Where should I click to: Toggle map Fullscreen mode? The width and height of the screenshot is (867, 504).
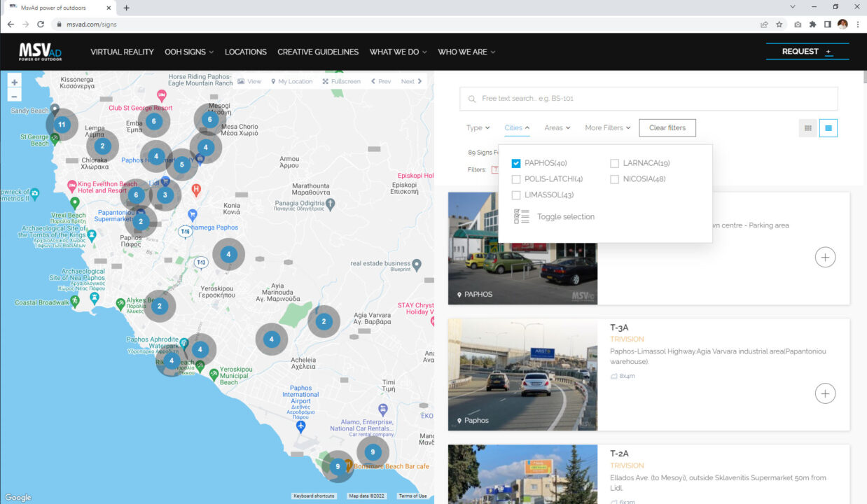pos(342,81)
